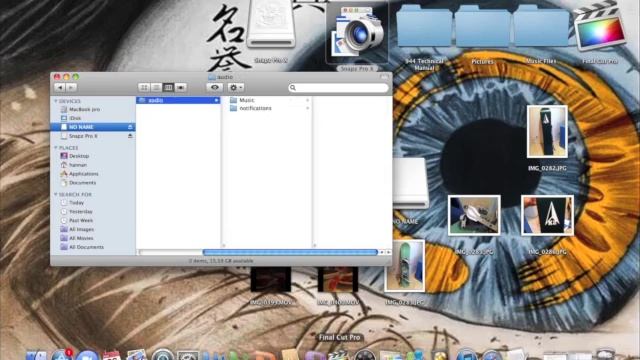Eject the NO NAME volume
Screen dimensions: 640x360
[x=130, y=127]
